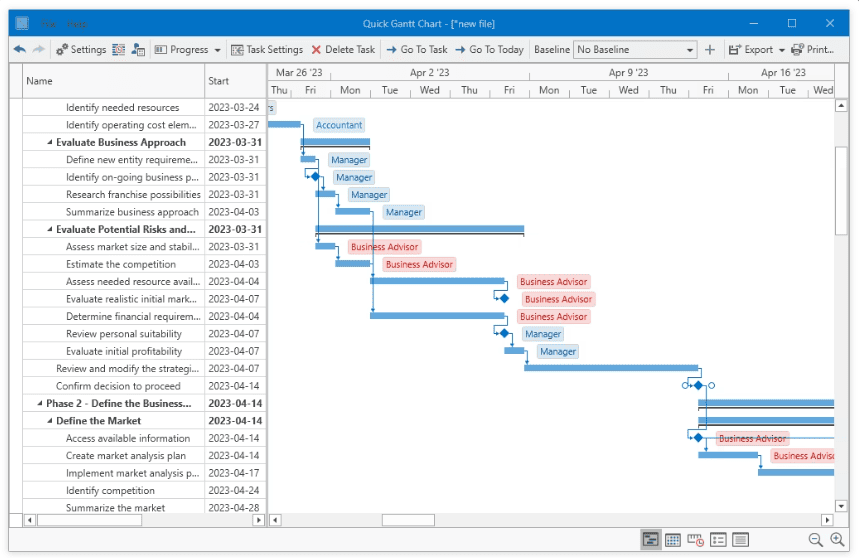Click Go To Task button
The image size is (859, 558).
tap(417, 49)
